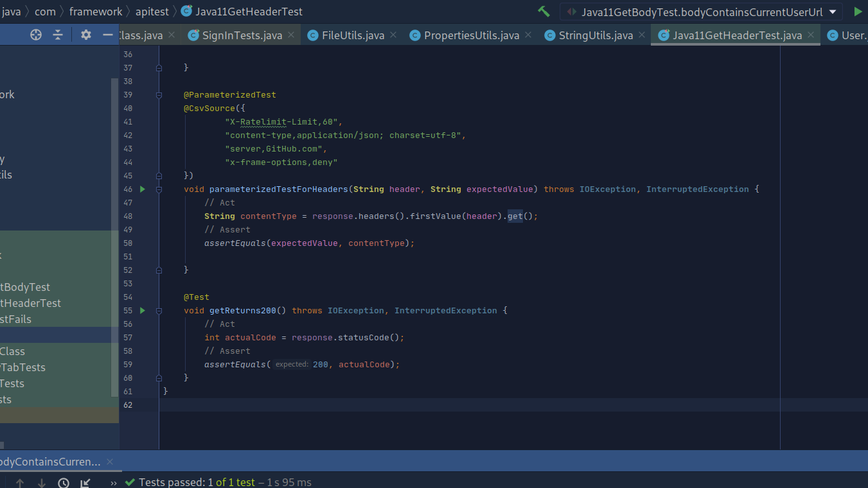
Task: Click line number 48 in the gutter
Action: point(127,216)
